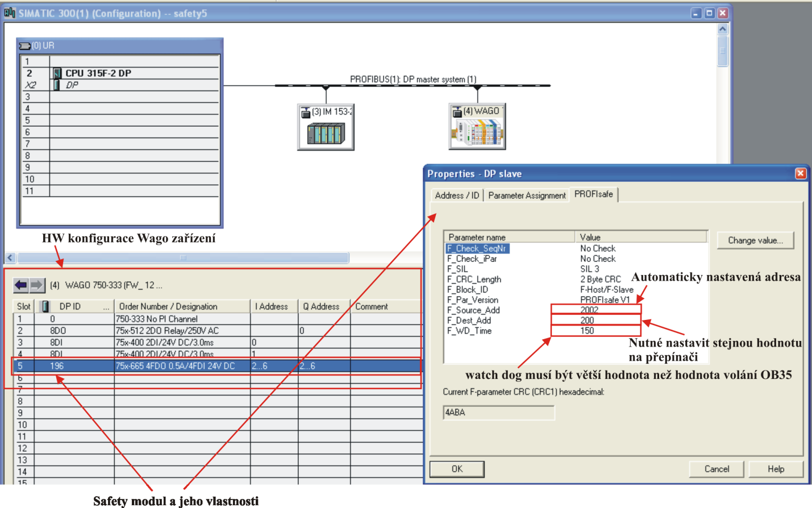
Task: Click the DP interface icon in row X2
Action: click(57, 85)
